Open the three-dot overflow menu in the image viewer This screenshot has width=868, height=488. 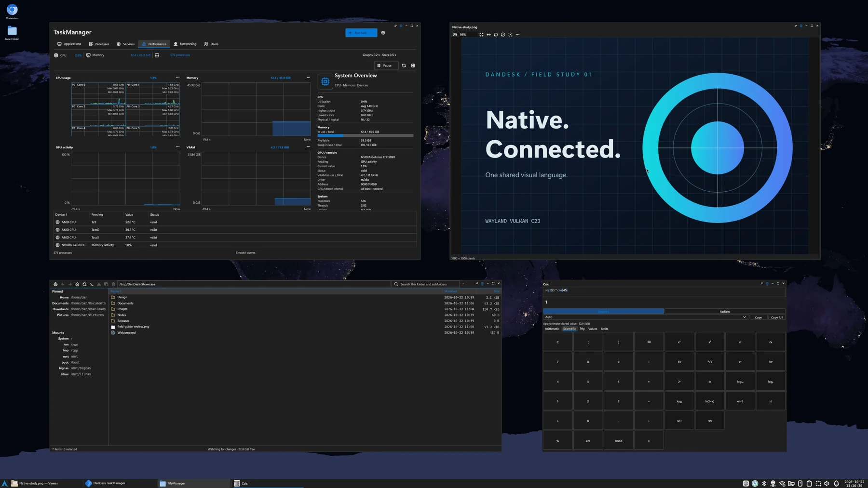(517, 35)
